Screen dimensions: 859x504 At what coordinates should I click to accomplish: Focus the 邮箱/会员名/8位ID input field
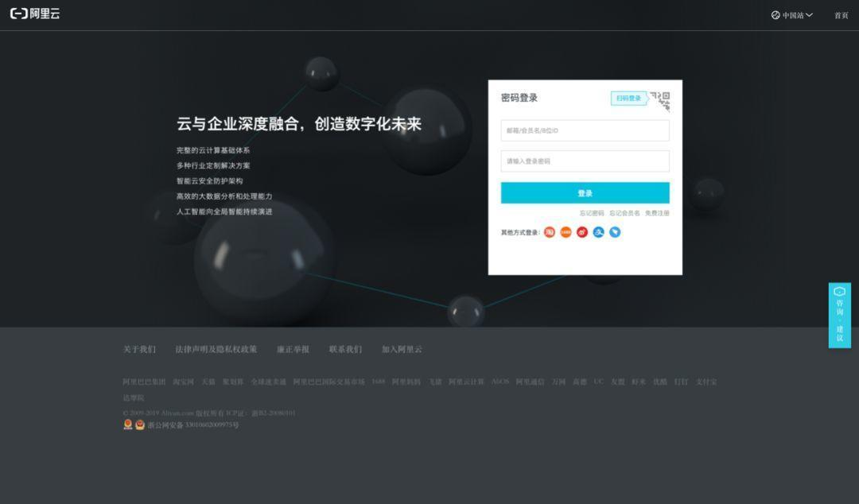[585, 130]
